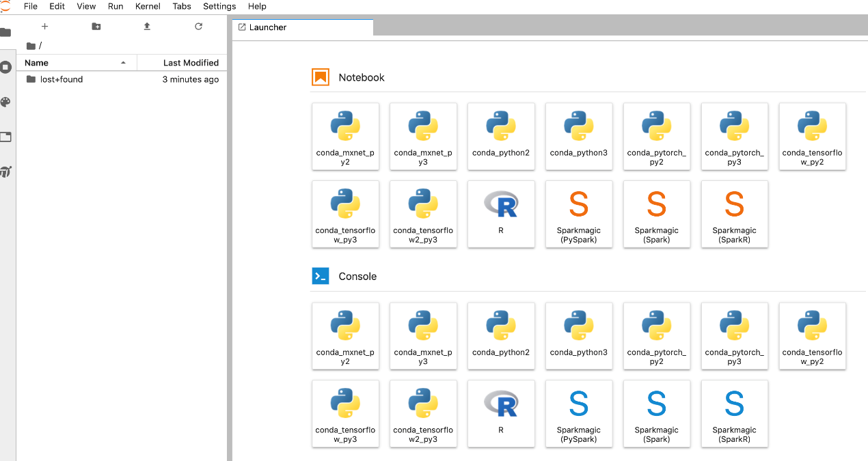Sort files by Name column

(37, 63)
